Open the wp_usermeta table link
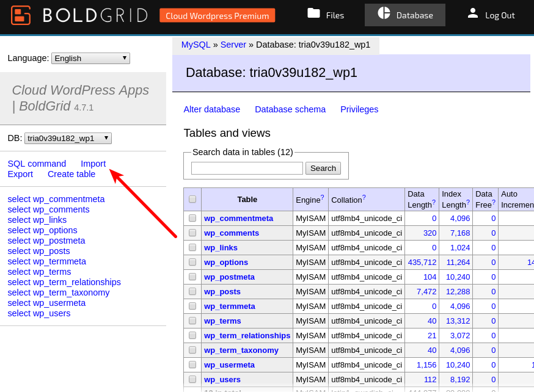The height and width of the screenshot is (392, 534). (x=229, y=365)
